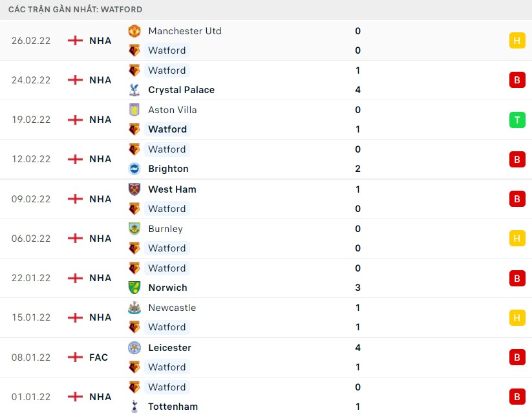Click the Burnley club crest
This screenshot has height=415, width=532.
(x=135, y=228)
